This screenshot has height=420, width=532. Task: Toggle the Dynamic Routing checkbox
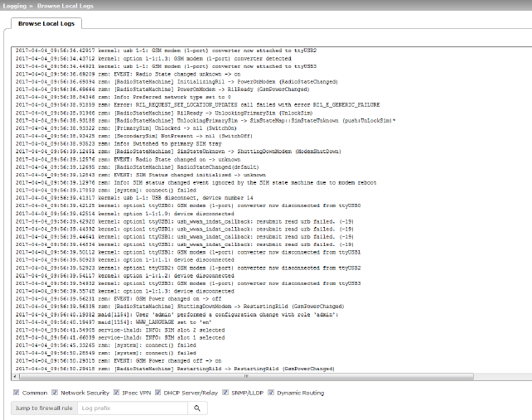pos(271,393)
